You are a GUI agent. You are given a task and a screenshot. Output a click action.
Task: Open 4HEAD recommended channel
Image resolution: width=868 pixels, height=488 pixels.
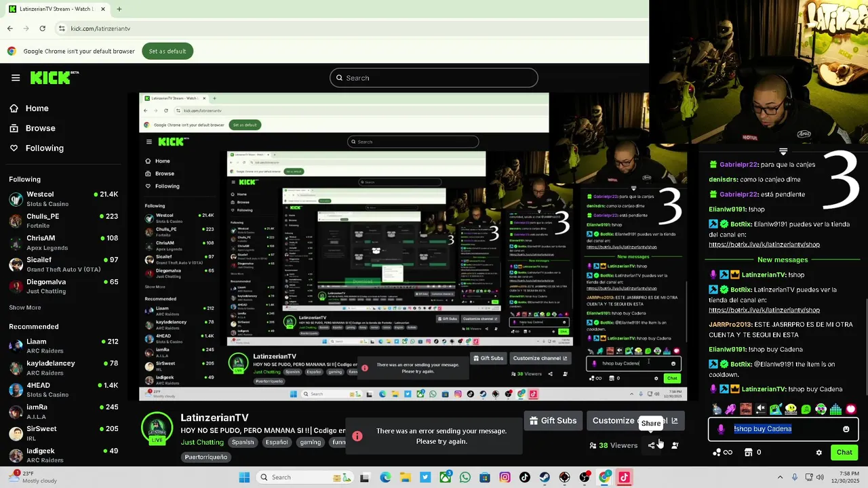(x=64, y=389)
